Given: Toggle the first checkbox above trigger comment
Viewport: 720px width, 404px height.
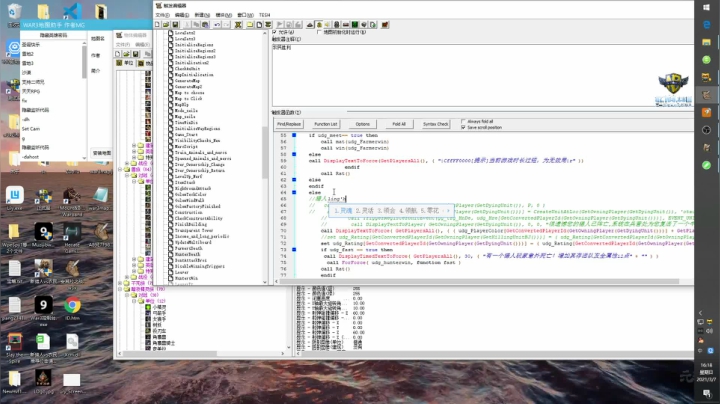Looking at the screenshot, I should click(x=276, y=32).
